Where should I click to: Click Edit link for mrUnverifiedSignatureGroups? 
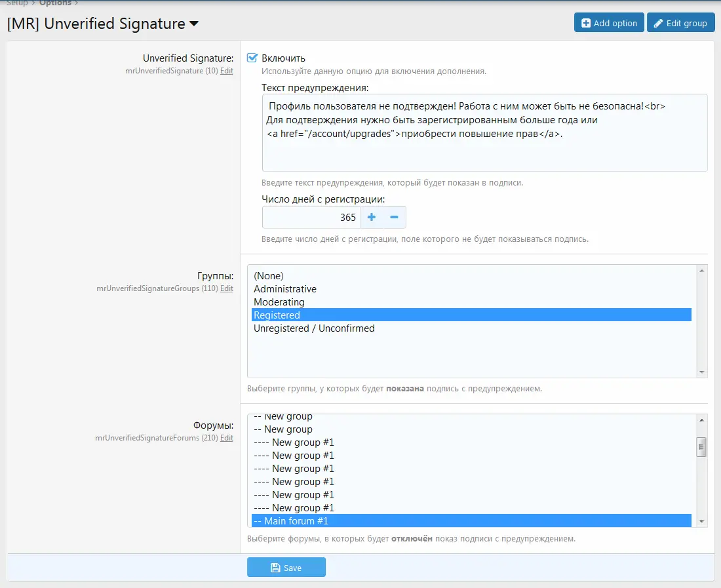(x=226, y=288)
